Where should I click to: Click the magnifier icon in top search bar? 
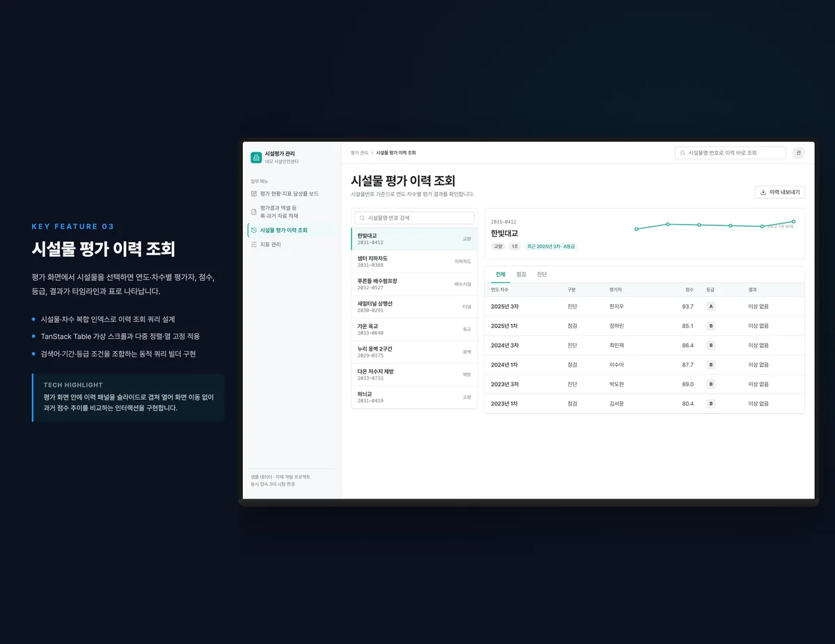[683, 153]
